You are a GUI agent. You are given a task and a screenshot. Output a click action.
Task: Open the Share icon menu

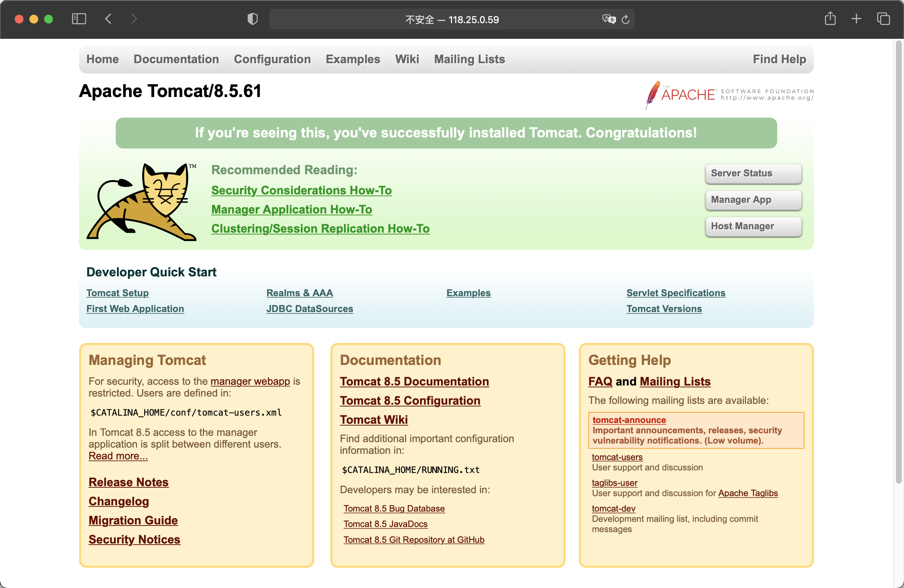(x=830, y=19)
